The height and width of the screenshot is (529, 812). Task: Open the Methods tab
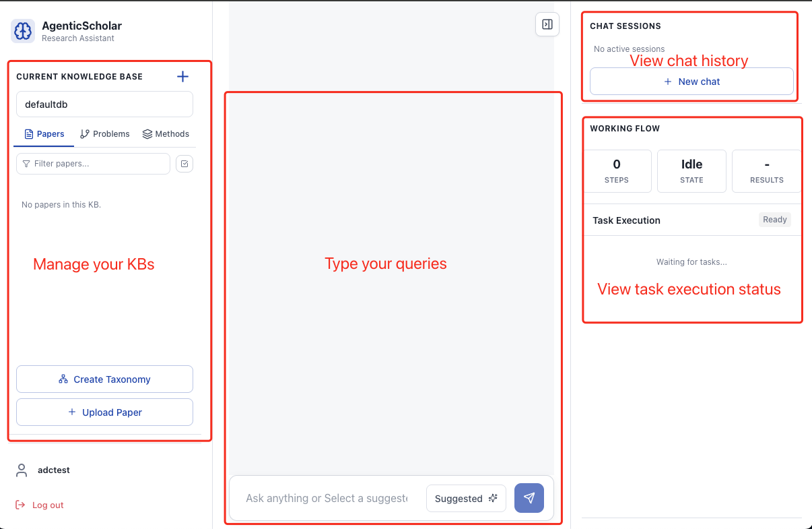click(166, 133)
